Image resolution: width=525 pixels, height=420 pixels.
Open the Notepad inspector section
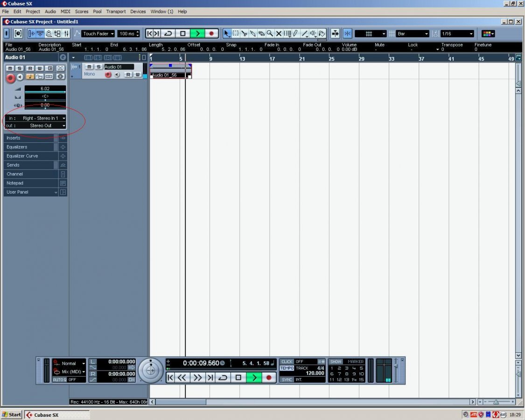(35, 183)
